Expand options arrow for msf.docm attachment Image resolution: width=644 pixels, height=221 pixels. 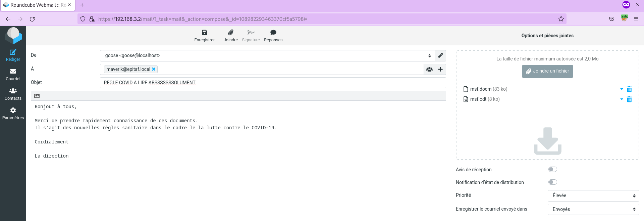tap(622, 89)
